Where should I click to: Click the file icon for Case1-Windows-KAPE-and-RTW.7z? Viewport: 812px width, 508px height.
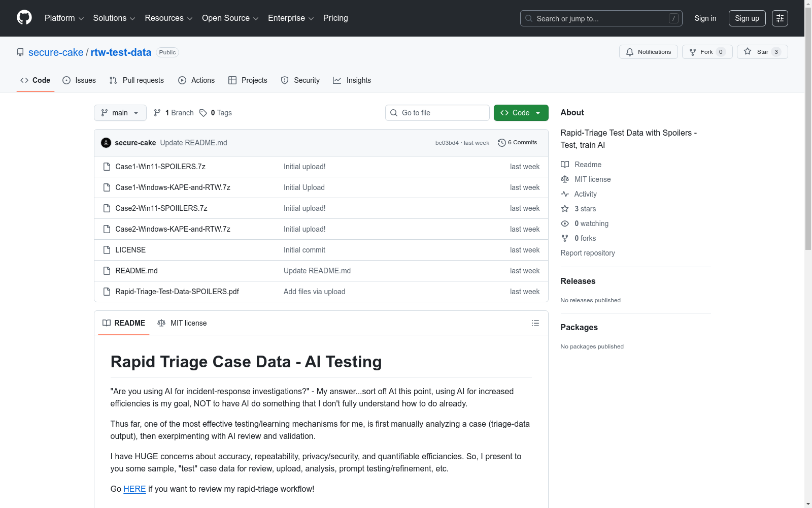(x=107, y=187)
